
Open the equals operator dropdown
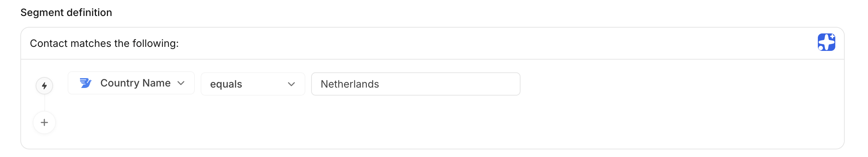tap(253, 84)
